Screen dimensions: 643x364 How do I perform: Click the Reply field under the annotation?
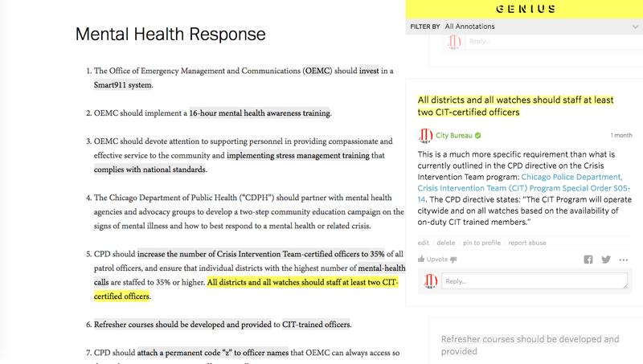pyautogui.click(x=534, y=281)
